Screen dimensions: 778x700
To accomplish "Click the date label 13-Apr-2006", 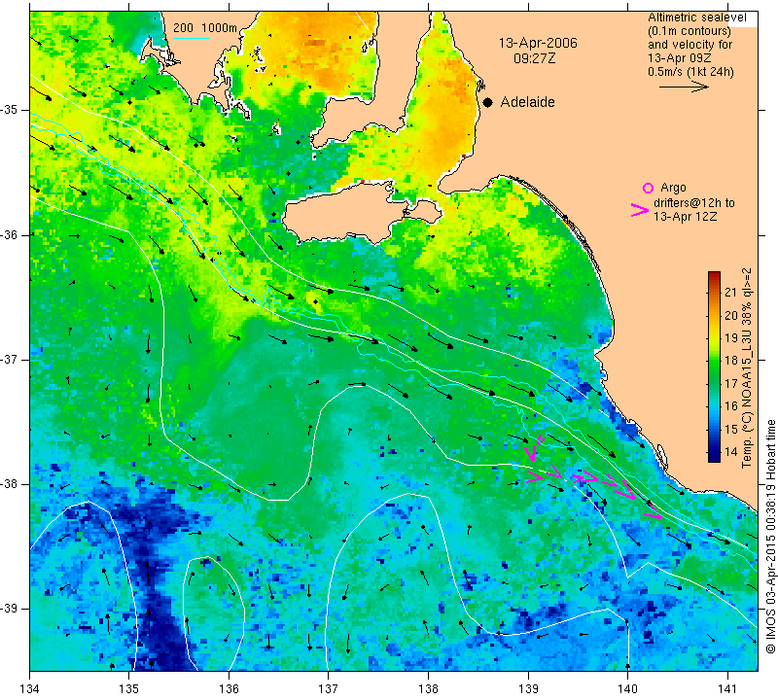I will coord(538,43).
